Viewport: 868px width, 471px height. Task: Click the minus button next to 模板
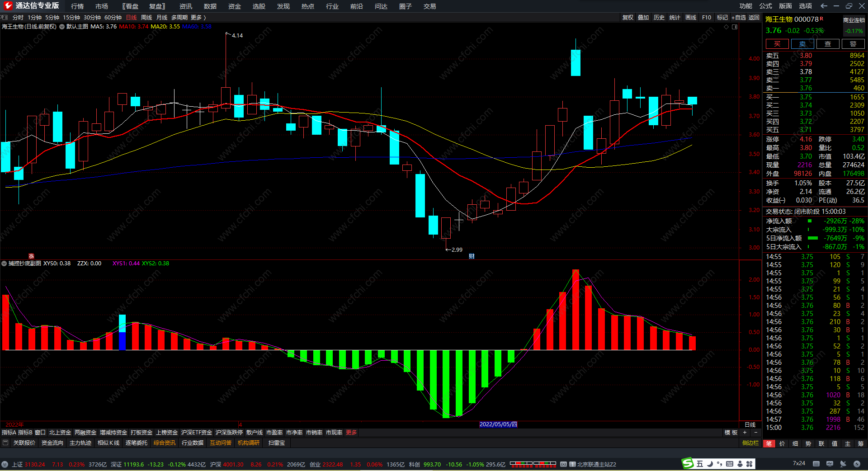(x=755, y=433)
